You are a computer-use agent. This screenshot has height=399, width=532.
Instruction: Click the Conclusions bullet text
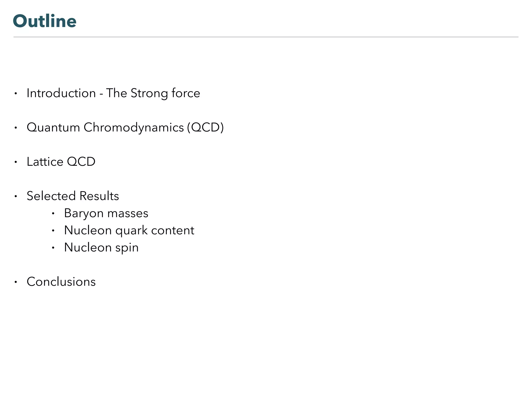(61, 282)
